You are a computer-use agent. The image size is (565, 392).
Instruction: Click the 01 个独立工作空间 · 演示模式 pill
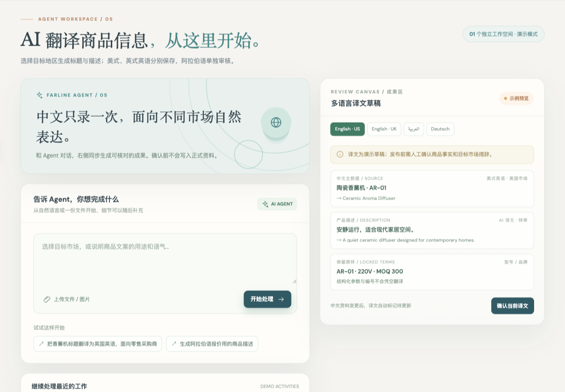(503, 34)
